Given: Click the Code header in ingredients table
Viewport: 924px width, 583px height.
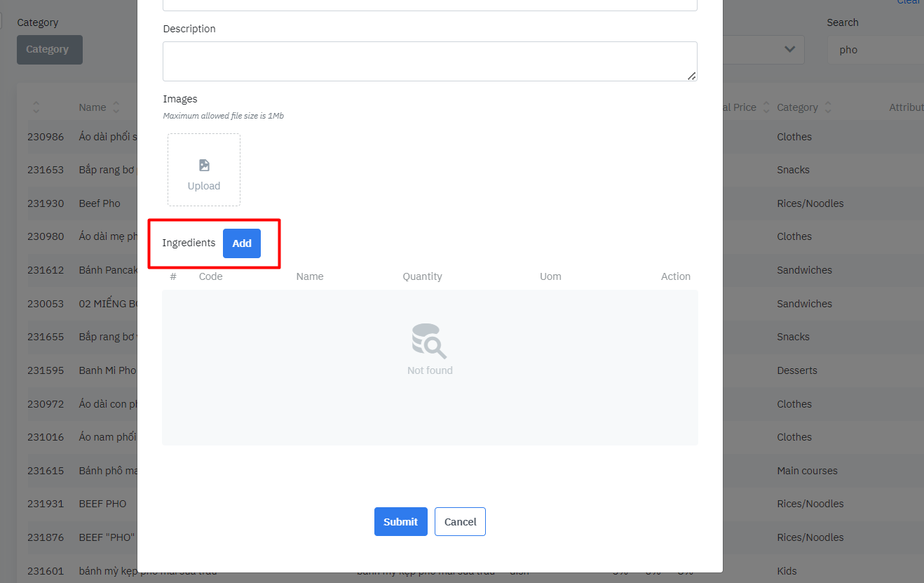Looking at the screenshot, I should (x=210, y=276).
